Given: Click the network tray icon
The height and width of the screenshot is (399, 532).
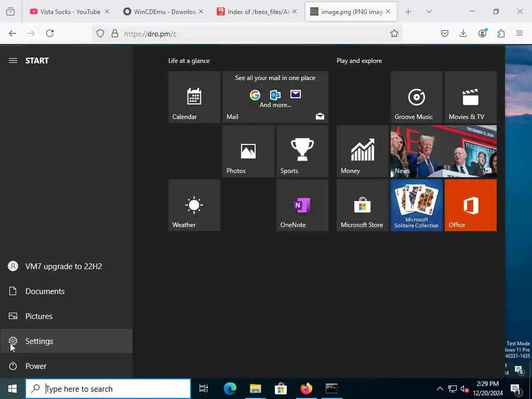Looking at the screenshot, I should (453, 389).
